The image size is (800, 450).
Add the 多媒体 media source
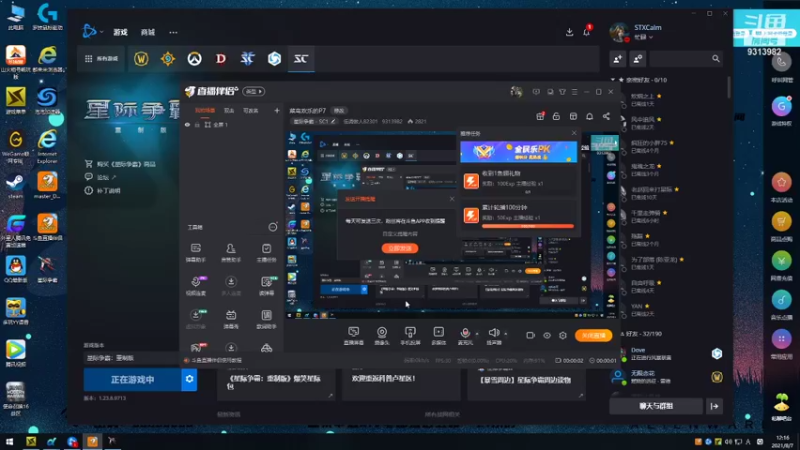click(438, 336)
